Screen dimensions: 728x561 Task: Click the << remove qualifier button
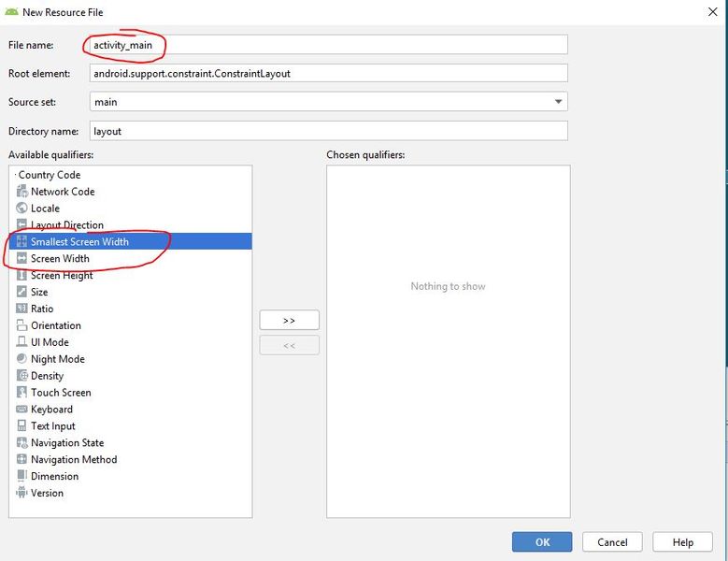click(290, 345)
